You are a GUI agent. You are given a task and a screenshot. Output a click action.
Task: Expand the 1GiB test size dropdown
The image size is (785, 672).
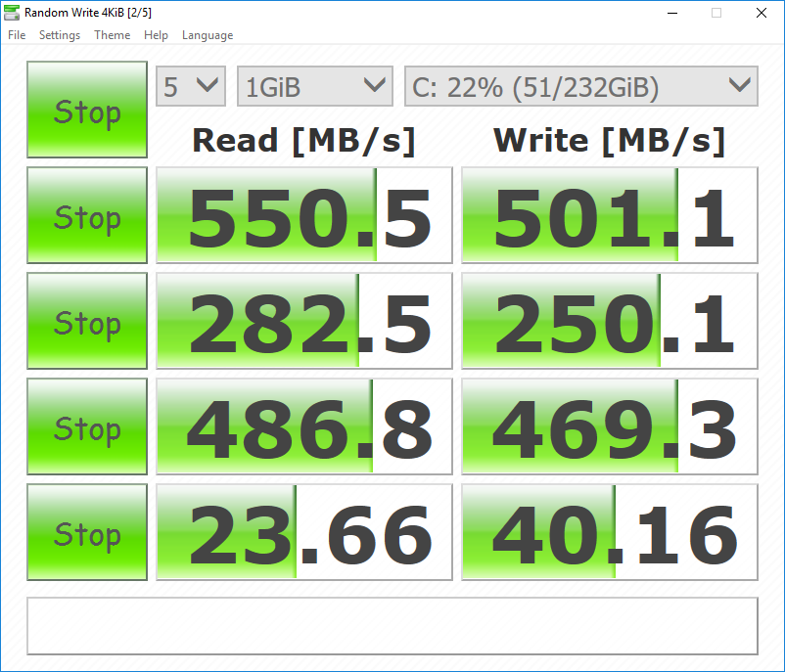point(314,86)
